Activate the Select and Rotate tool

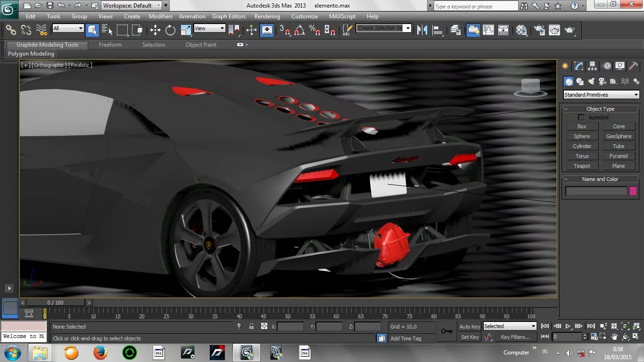[x=170, y=30]
